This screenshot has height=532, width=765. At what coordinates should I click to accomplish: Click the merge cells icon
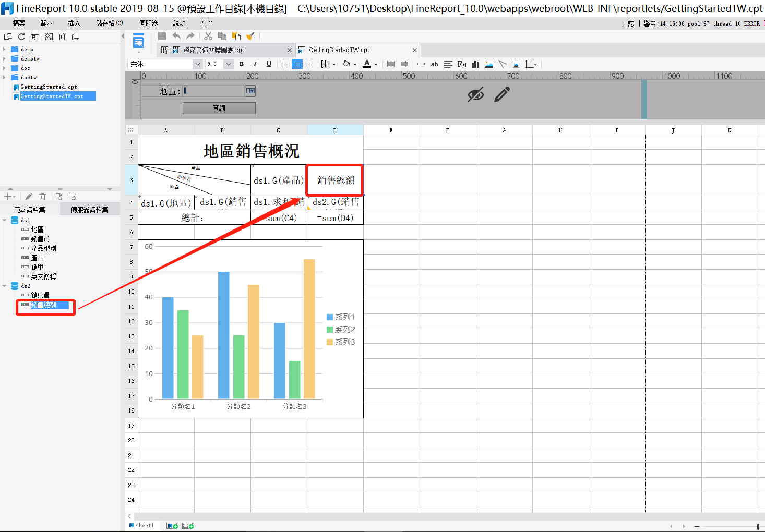[391, 64]
